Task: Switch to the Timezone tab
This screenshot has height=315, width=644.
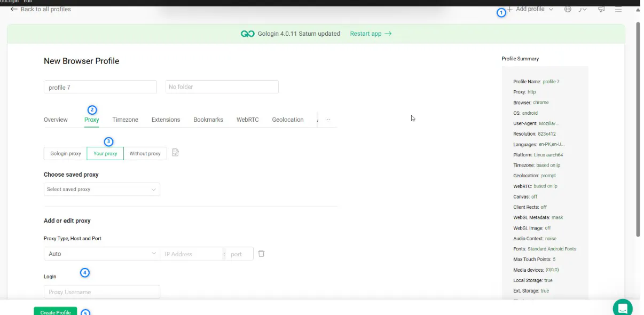Action: click(125, 120)
